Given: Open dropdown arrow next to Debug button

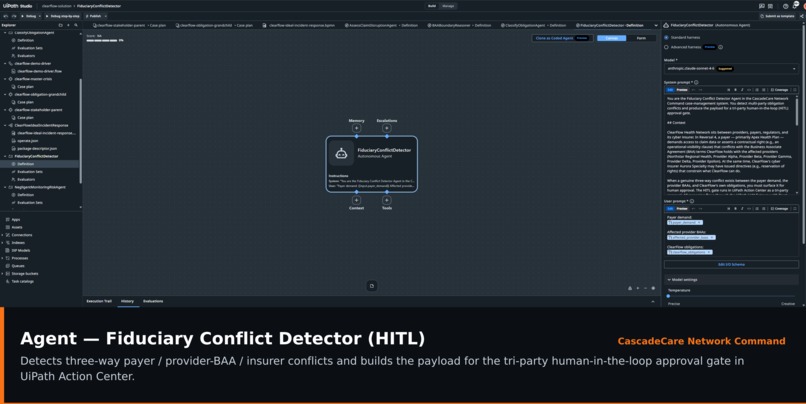Looking at the screenshot, I should pyautogui.click(x=40, y=16).
